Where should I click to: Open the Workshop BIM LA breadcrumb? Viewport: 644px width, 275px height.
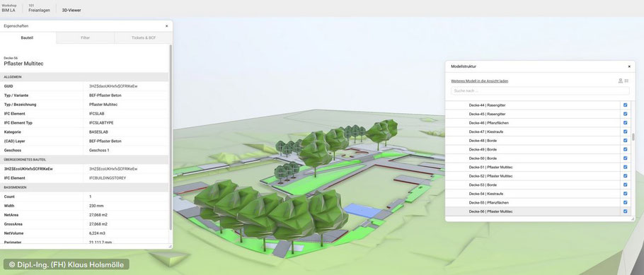click(8, 8)
